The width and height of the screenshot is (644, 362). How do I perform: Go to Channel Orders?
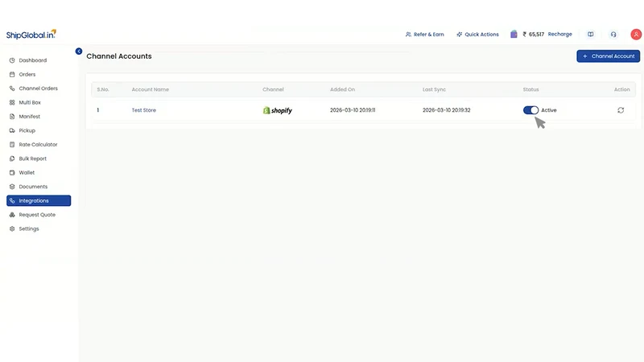(39, 88)
